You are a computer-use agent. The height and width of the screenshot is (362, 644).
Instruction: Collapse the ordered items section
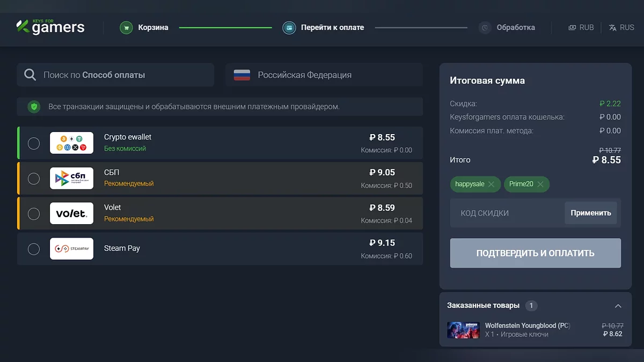618,306
